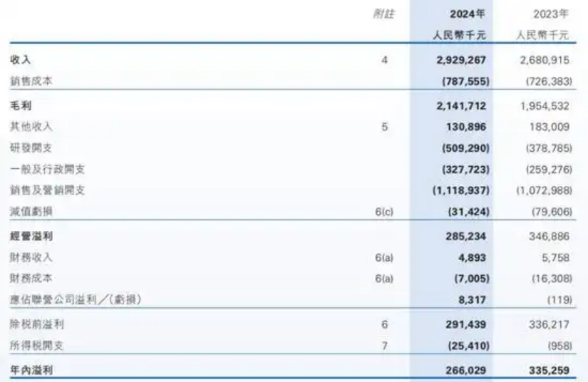This screenshot has height=382, width=588.
Task: Click note 6(a) beside 財務收入
Action: [x=384, y=258]
